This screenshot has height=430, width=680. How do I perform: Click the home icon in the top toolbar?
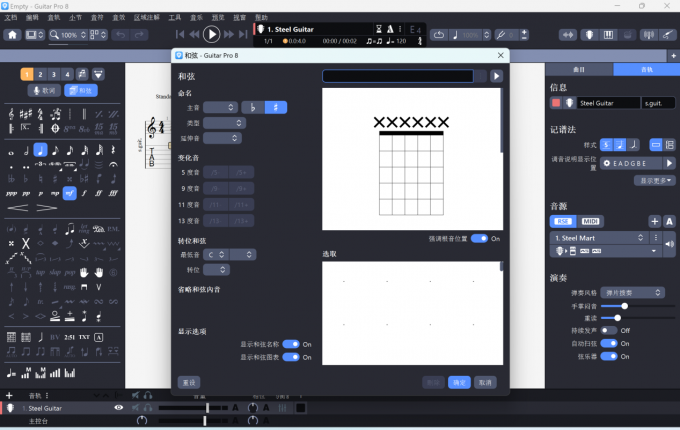[13, 35]
